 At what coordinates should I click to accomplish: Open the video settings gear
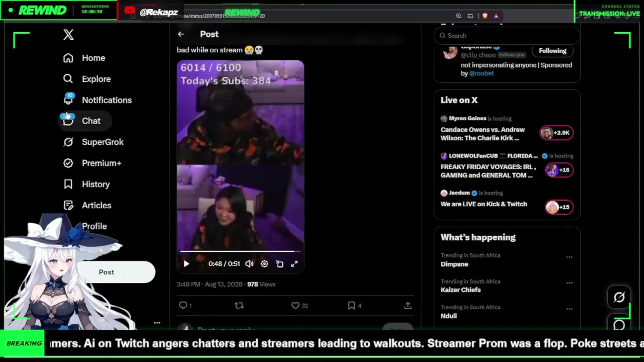pyautogui.click(x=264, y=263)
